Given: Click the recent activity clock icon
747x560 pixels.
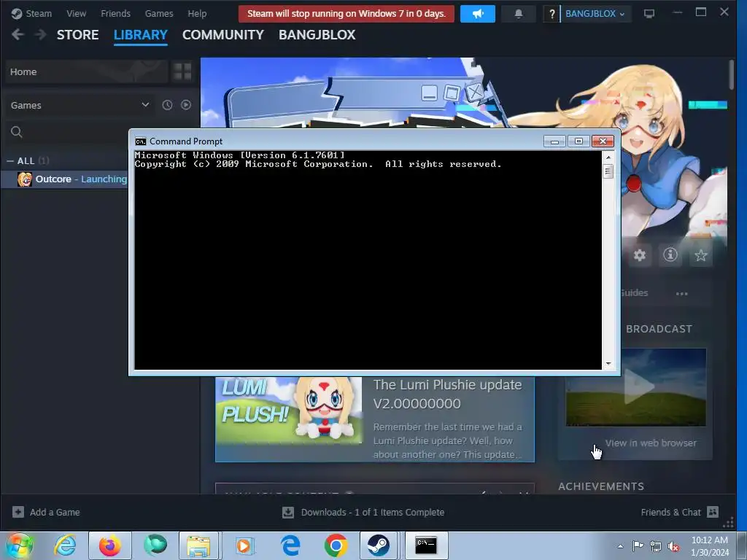Looking at the screenshot, I should [x=167, y=105].
